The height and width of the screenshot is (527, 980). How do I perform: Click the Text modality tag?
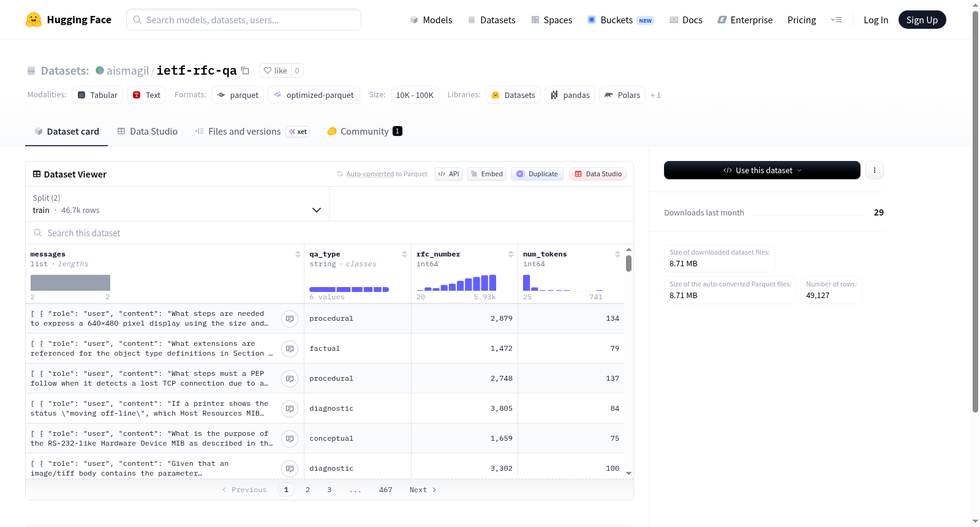pos(146,95)
